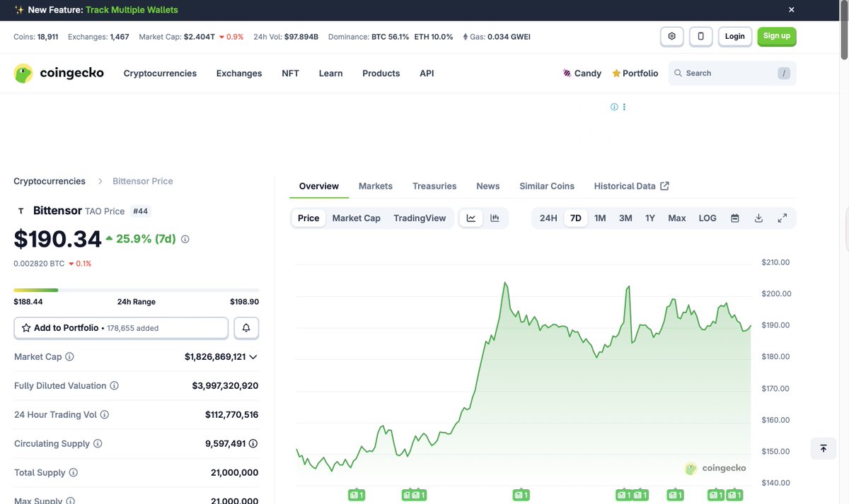Switch to the Treasuries tab

coord(434,186)
